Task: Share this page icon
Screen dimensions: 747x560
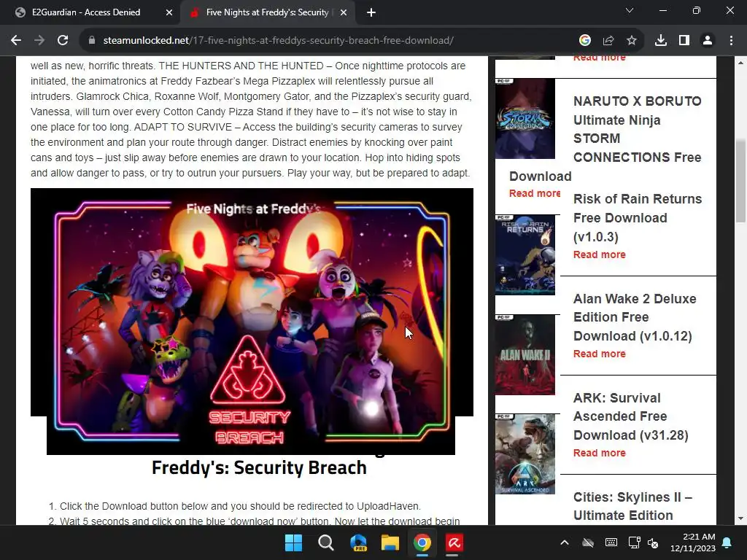Action: [608, 41]
